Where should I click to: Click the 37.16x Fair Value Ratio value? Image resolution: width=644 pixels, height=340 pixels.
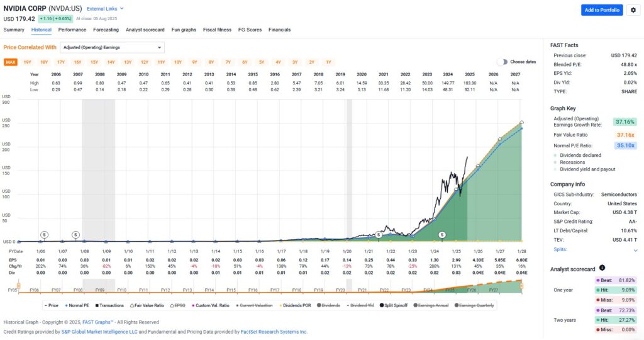(626, 135)
